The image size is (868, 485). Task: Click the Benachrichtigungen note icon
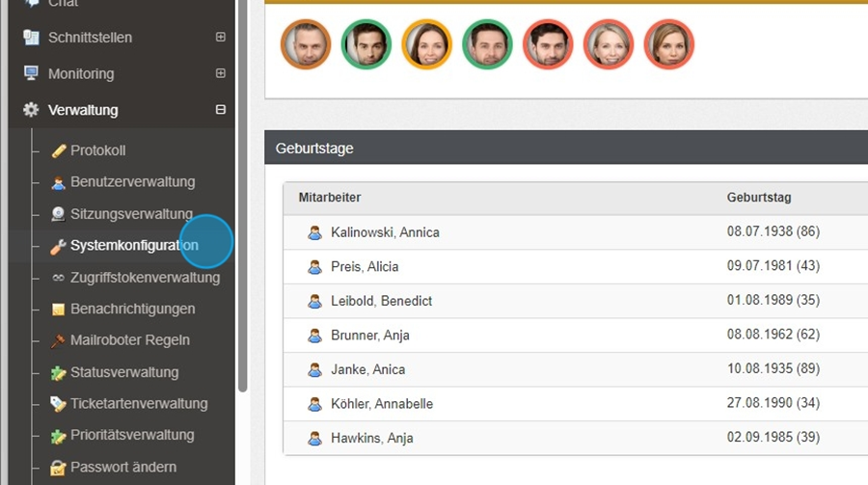coord(59,310)
